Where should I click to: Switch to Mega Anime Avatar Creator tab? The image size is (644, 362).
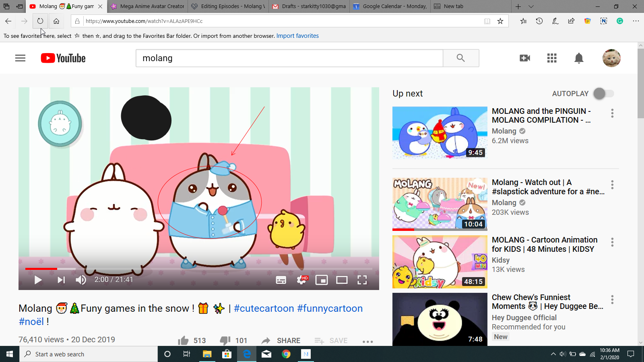tap(148, 6)
